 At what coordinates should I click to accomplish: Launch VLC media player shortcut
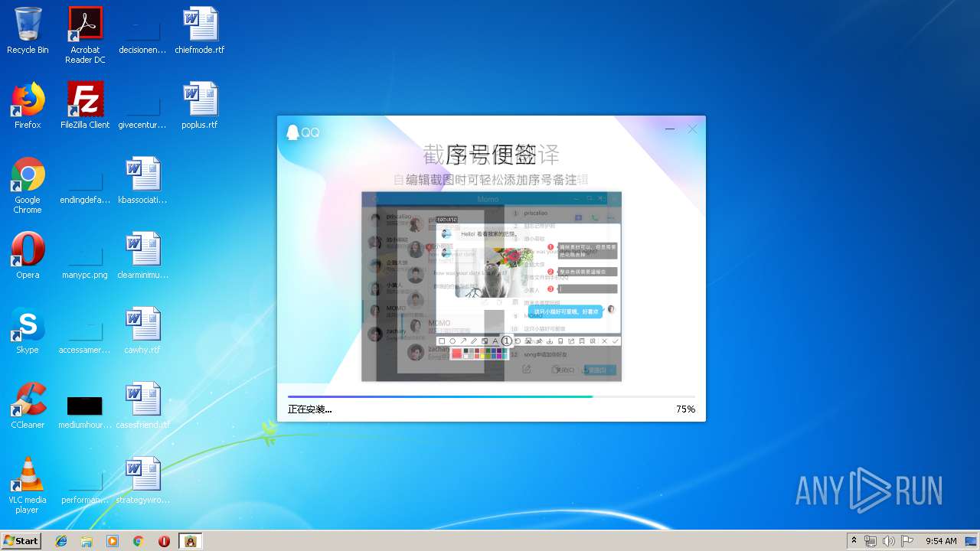[x=28, y=485]
